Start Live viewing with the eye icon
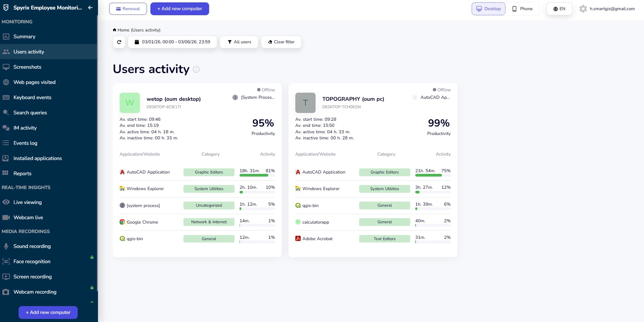The image size is (644, 322). 6,202
